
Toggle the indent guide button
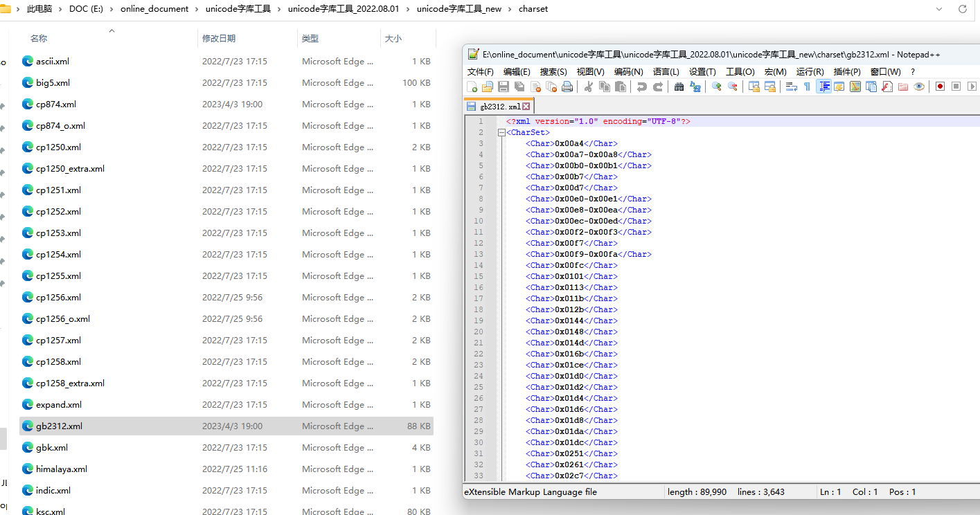(x=824, y=87)
